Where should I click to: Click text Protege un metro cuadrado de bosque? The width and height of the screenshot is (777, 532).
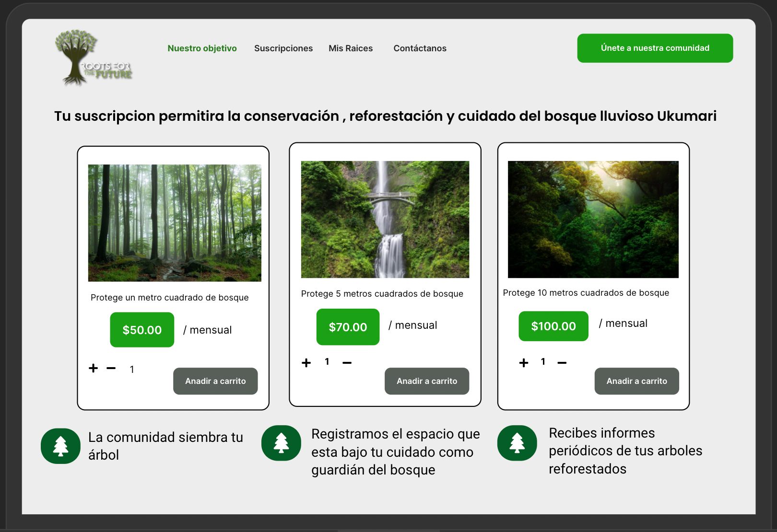pos(170,298)
